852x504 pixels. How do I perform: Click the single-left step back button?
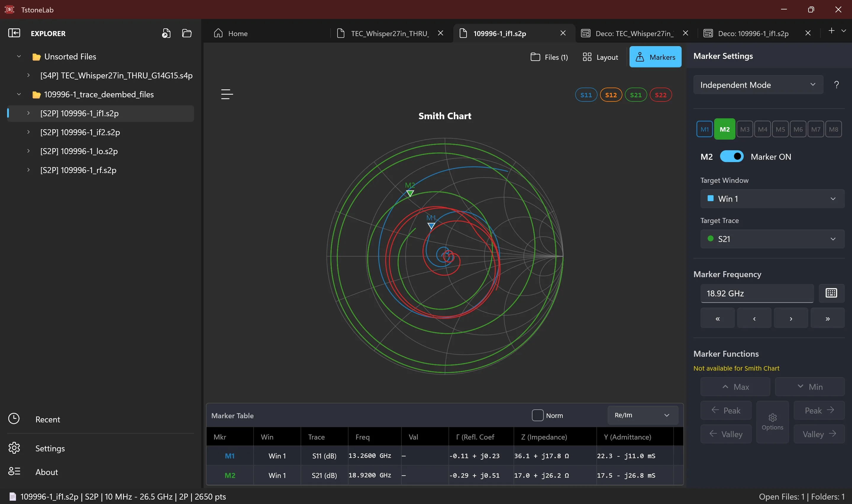click(x=754, y=318)
